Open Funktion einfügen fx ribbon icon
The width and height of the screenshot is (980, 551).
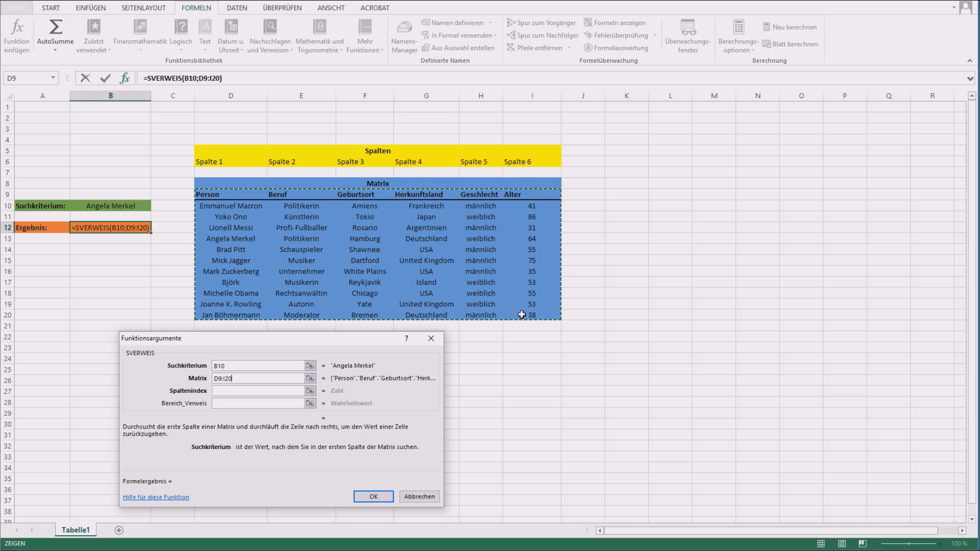click(x=17, y=27)
